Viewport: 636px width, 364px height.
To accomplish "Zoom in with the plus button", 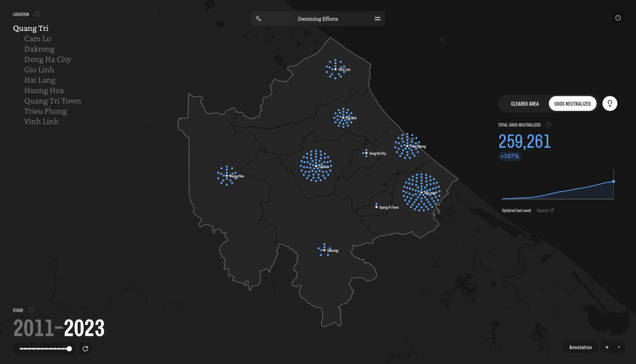I will coord(607,347).
